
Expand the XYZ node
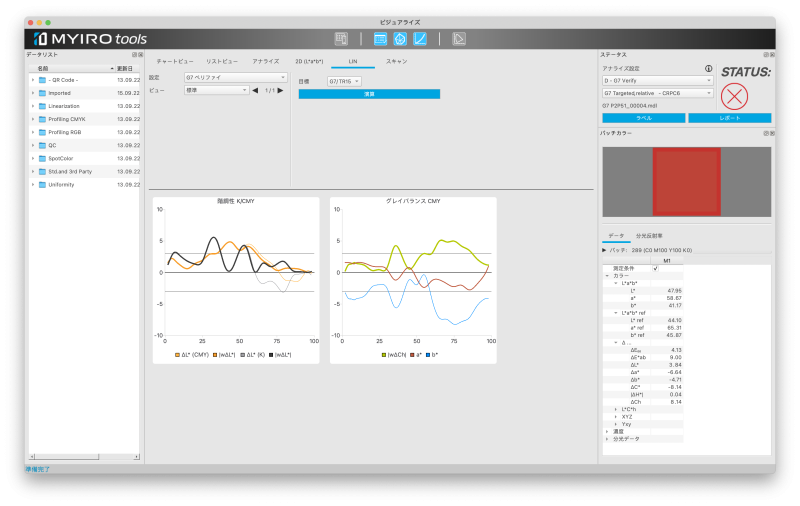616,417
